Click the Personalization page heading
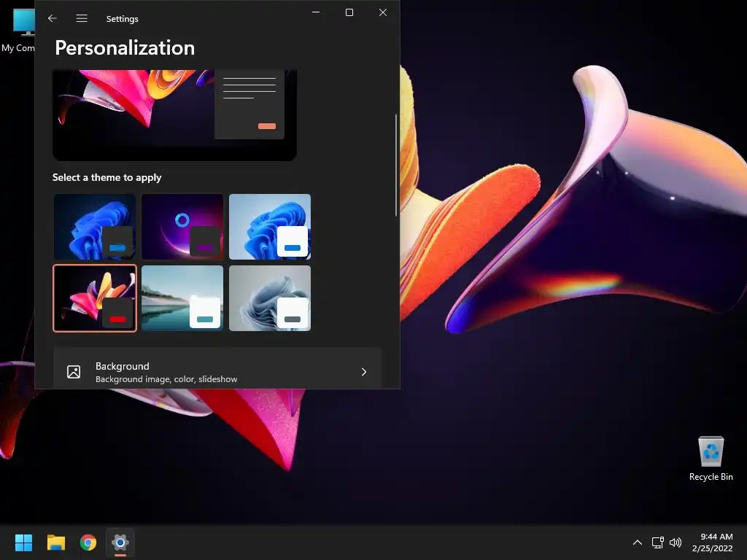Image resolution: width=747 pixels, height=560 pixels. pyautogui.click(x=125, y=47)
